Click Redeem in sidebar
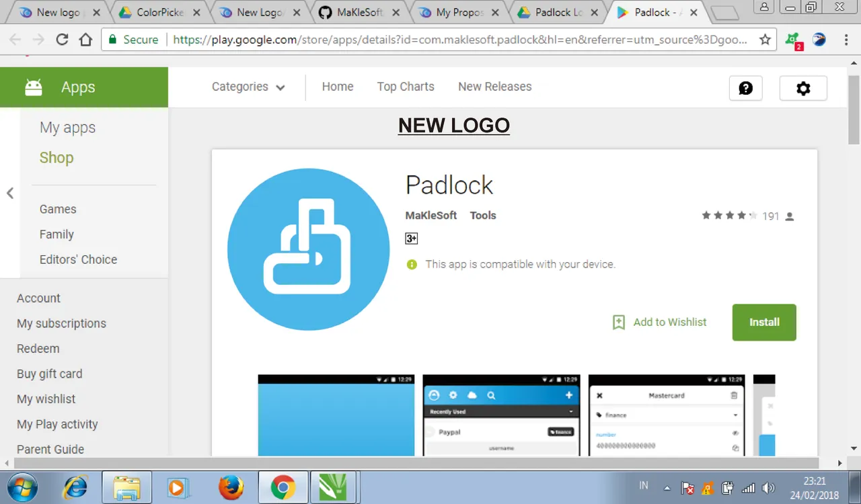The height and width of the screenshot is (504, 861). pos(38,349)
